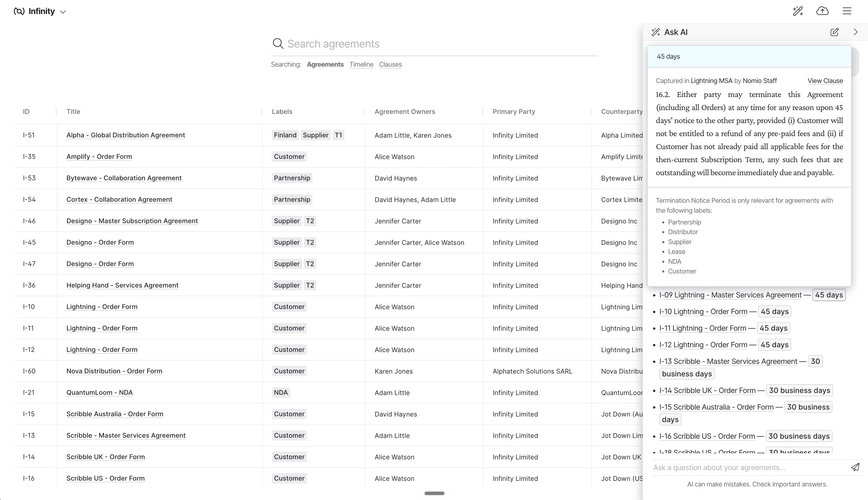Click the horizontal scrollbar handle at bottom
The height and width of the screenshot is (500, 868).
point(434,493)
